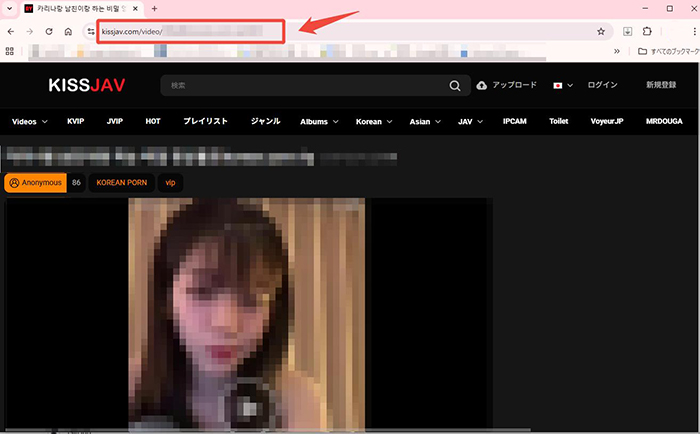Expand the Videos dropdown menu
Screen dimensions: 700x434
(x=30, y=122)
